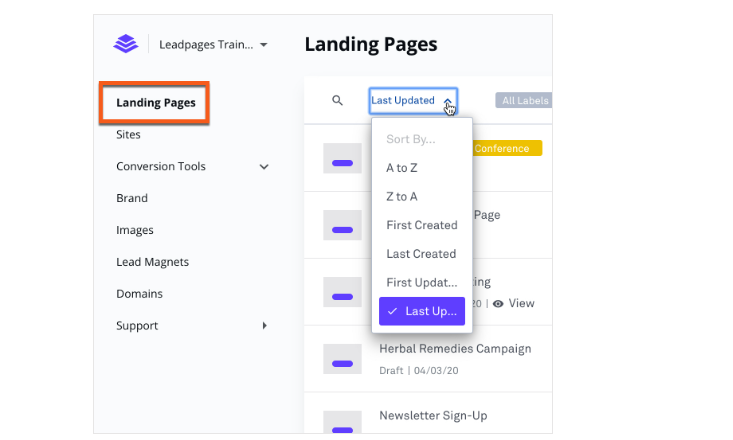Choose First Created sort option
Viewport: 733px width, 440px height.
click(422, 225)
